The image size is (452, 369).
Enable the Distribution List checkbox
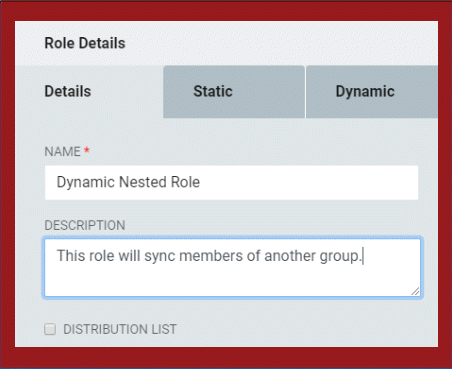tap(50, 329)
